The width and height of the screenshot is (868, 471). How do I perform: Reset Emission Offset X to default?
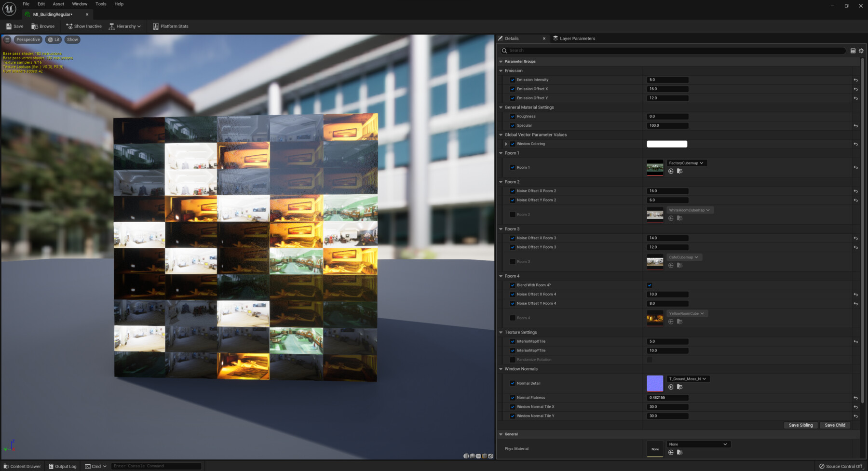[855, 89]
